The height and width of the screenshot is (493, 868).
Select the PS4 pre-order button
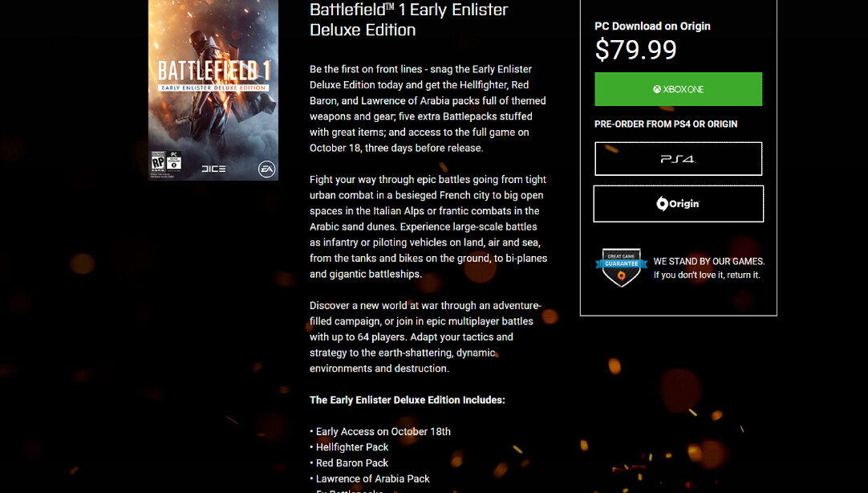tap(678, 159)
